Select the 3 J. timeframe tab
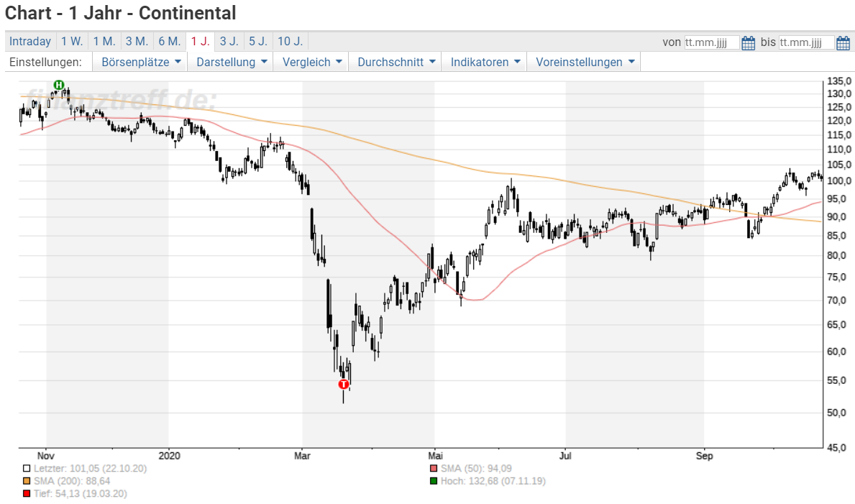The height and width of the screenshot is (504, 855). pyautogui.click(x=229, y=42)
